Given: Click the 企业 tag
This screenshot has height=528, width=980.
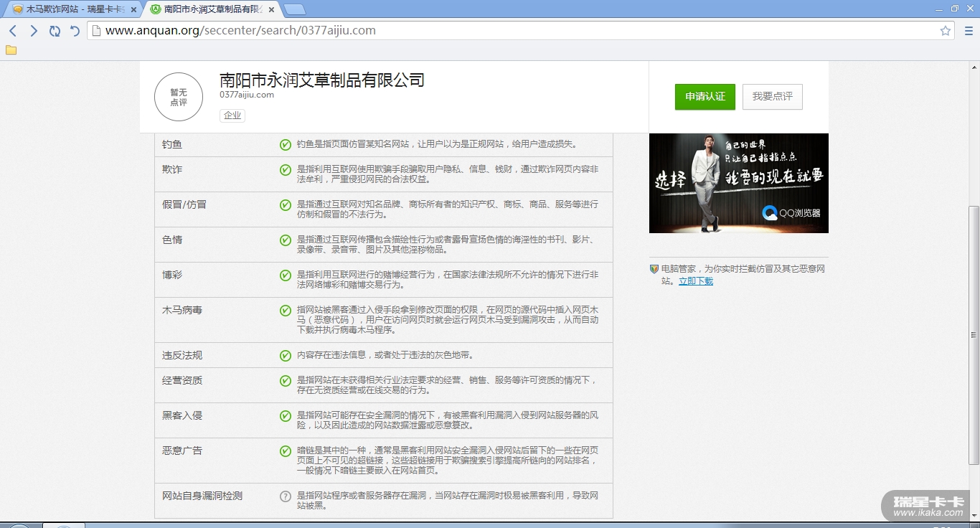Looking at the screenshot, I should pyautogui.click(x=232, y=115).
